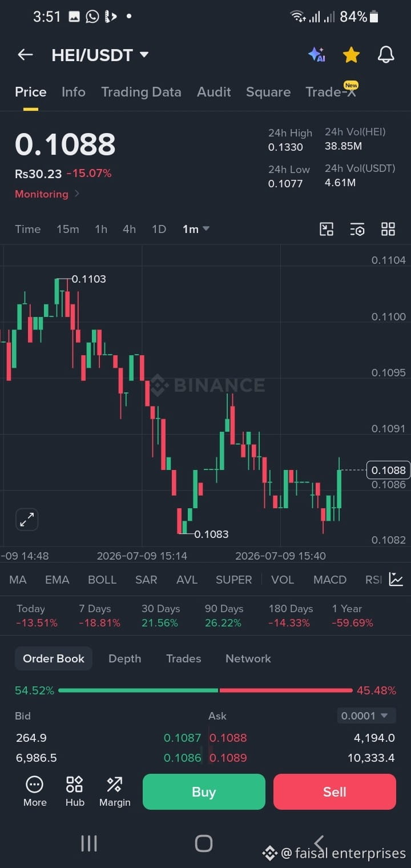Open the 1m interval dropdown
This screenshot has width=411, height=868.
tap(196, 229)
